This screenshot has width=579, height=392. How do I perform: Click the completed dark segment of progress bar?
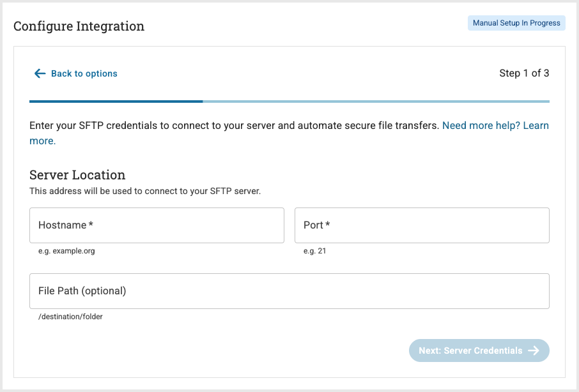[x=116, y=102]
